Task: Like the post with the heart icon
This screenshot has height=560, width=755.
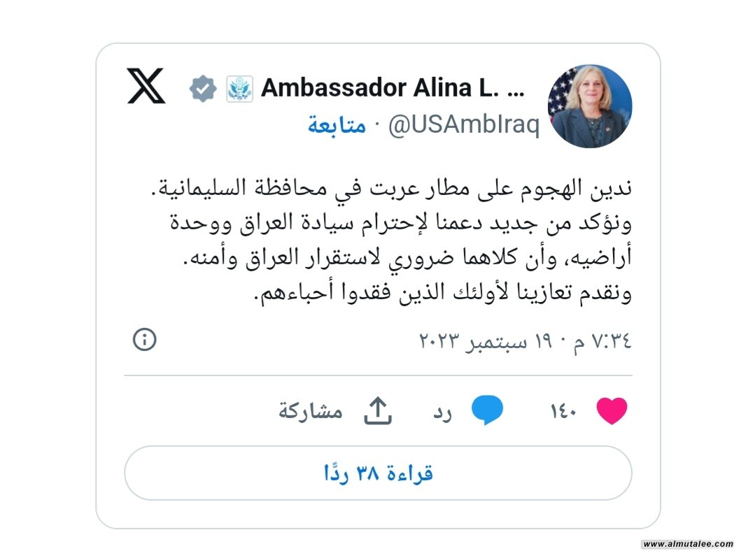Action: 612,411
